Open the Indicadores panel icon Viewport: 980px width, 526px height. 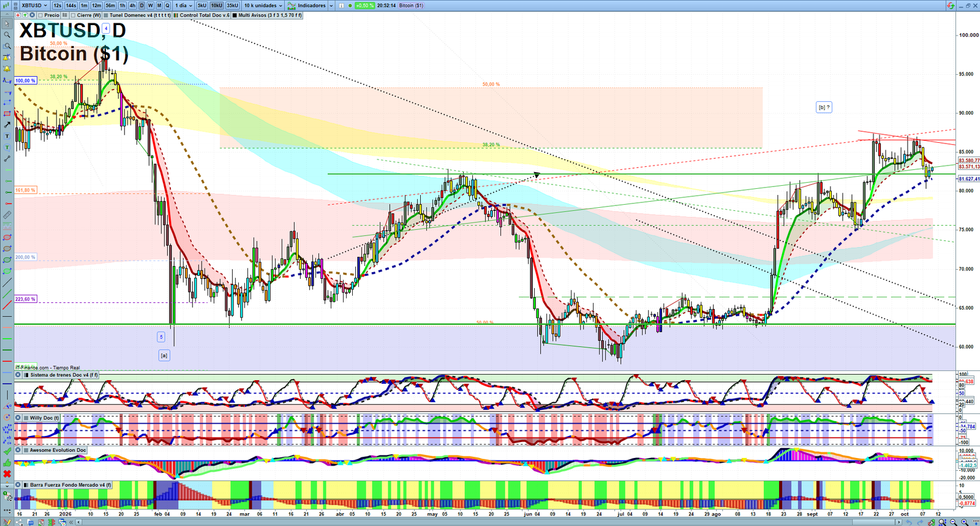click(x=292, y=6)
